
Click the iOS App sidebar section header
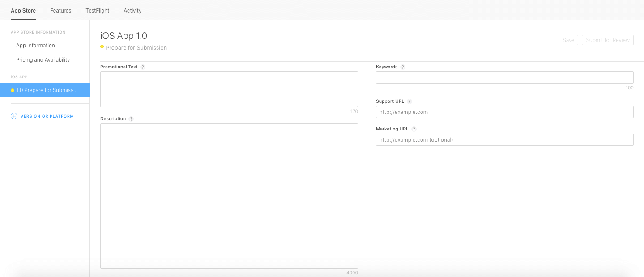point(19,77)
